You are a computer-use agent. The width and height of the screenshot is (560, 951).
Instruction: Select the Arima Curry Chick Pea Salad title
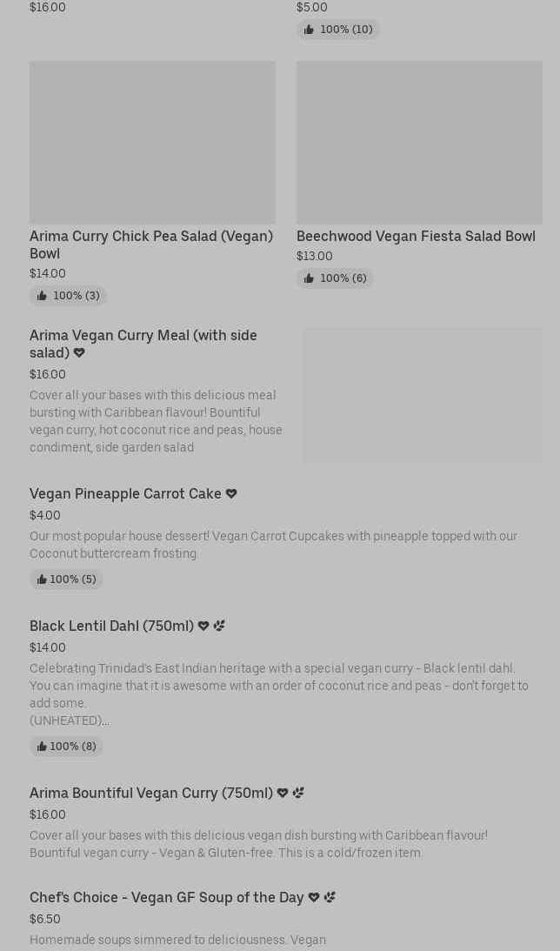pyautogui.click(x=151, y=244)
